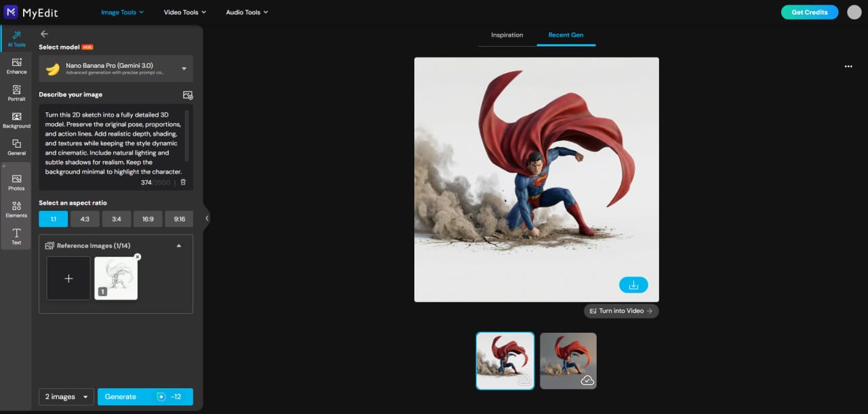Select the Text tool in the sidebar
868x414 pixels.
coord(16,235)
